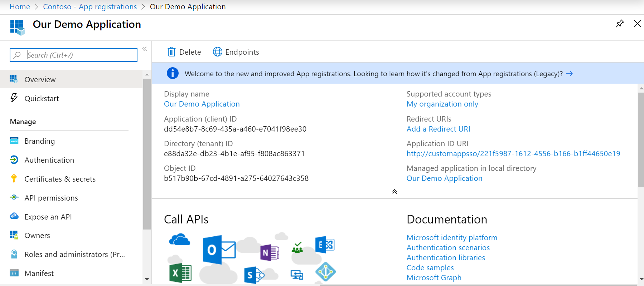Image resolution: width=644 pixels, height=286 pixels.
Task: Select Owners in the Manage menu
Action: [x=71, y=236]
